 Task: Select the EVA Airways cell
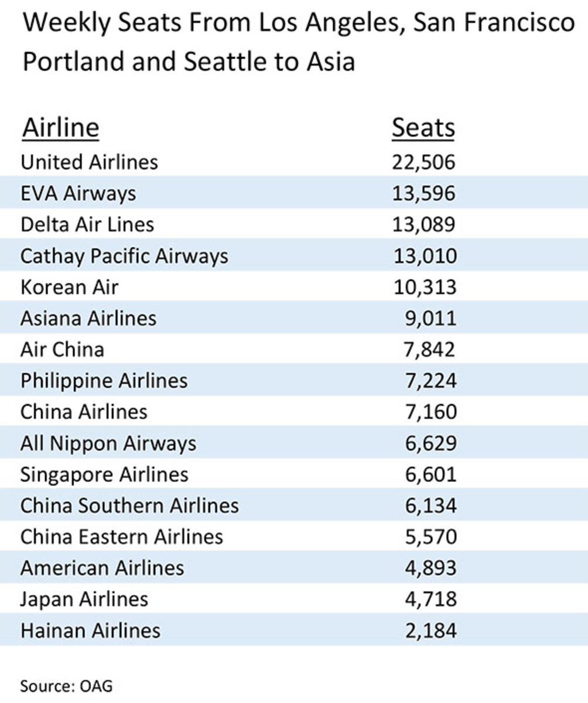pyautogui.click(x=78, y=193)
